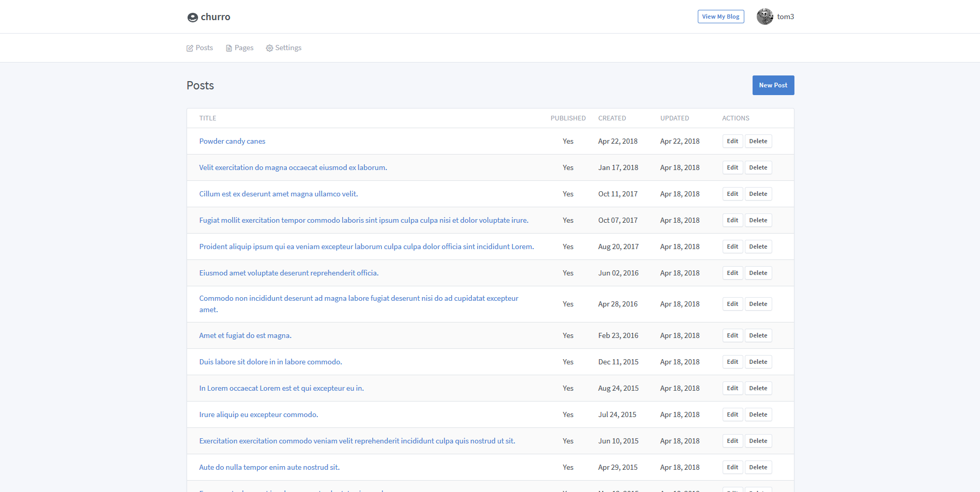Open Velit exercitation do magna post

(293, 167)
